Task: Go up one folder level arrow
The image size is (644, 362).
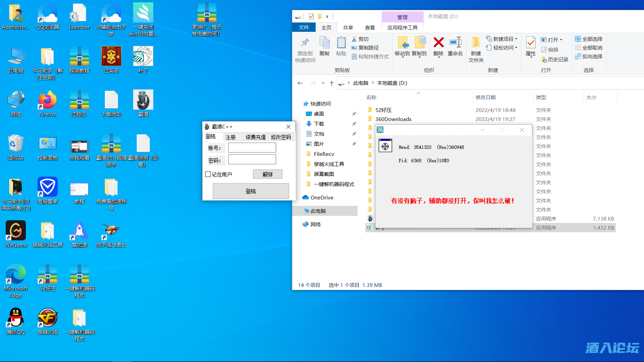Action: point(331,83)
